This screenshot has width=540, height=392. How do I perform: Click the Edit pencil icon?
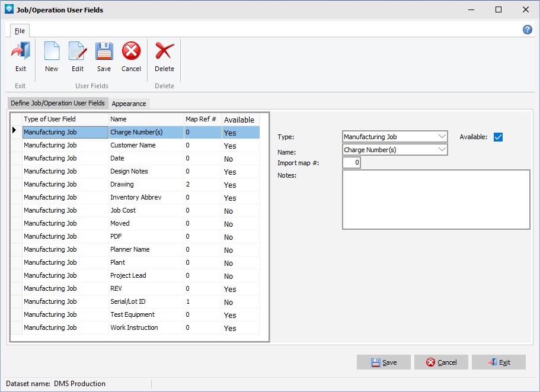coord(78,52)
